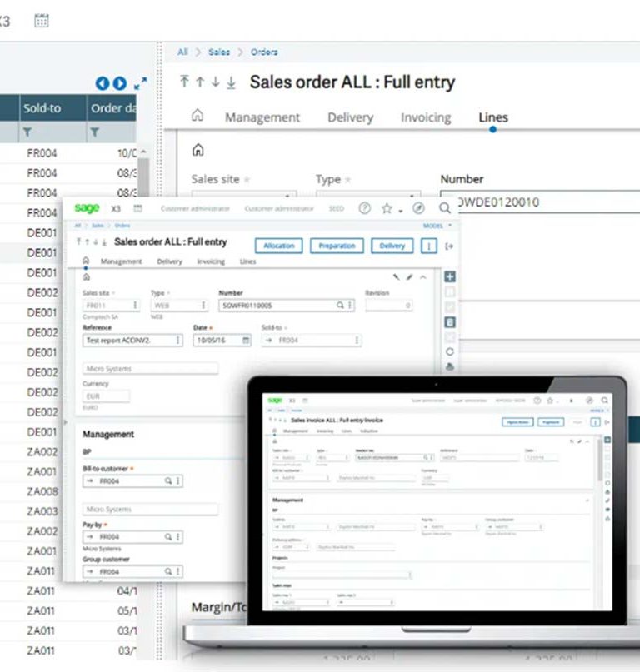Viewport: 640px width, 672px height.
Task: Open the Sales site FR011 field options dots
Action: click(135, 305)
